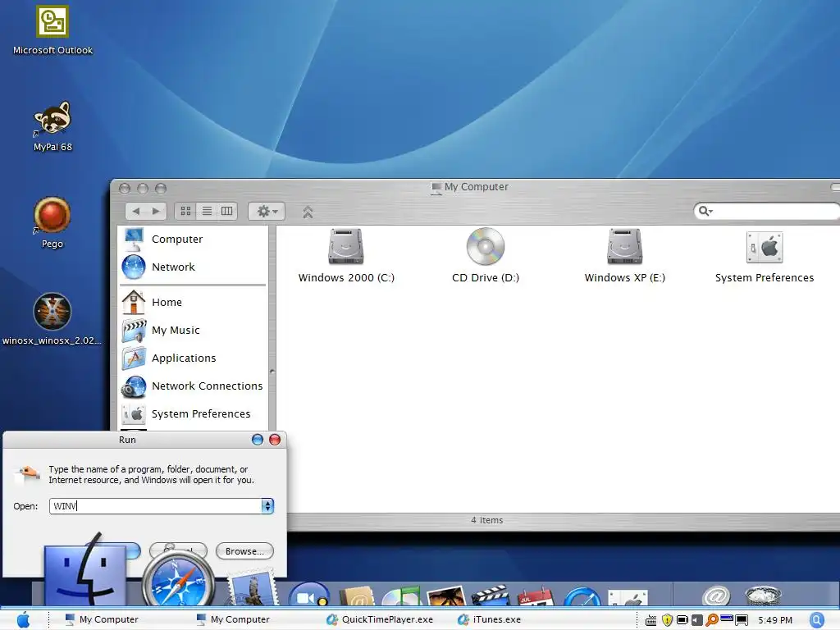This screenshot has width=840, height=630.
Task: Click the 5:49 PM clock
Action: coord(774,620)
